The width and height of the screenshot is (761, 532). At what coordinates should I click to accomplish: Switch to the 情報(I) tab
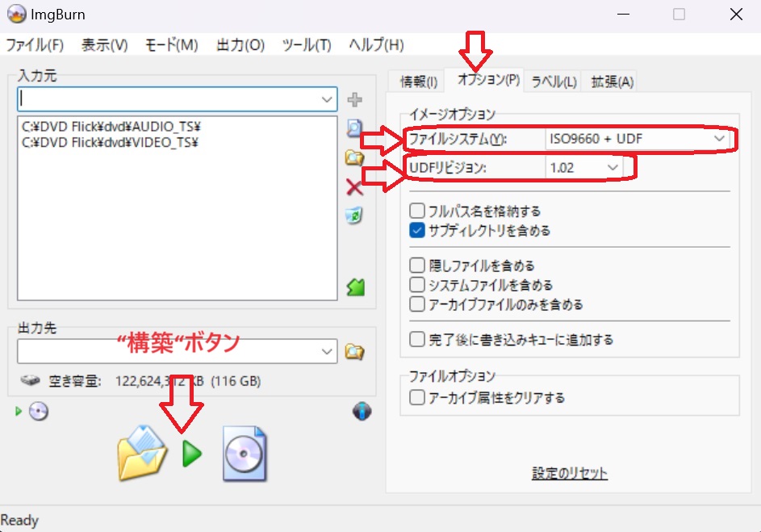pyautogui.click(x=418, y=82)
